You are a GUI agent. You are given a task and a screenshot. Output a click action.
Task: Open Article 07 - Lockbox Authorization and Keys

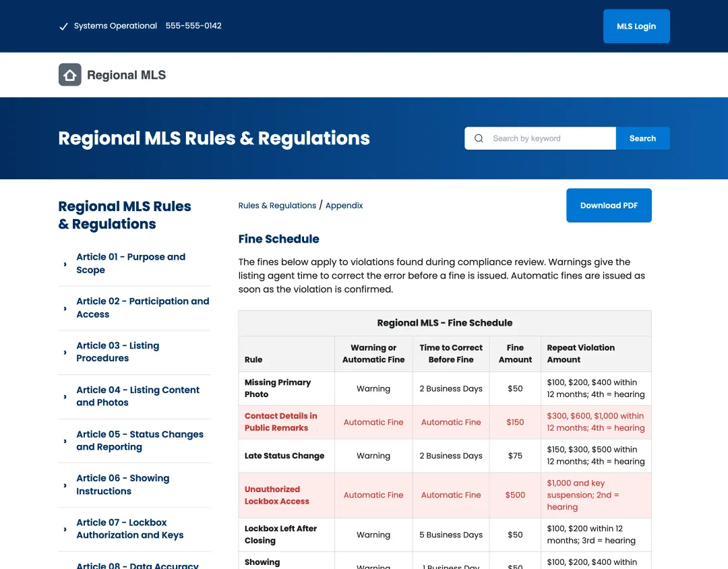(130, 529)
